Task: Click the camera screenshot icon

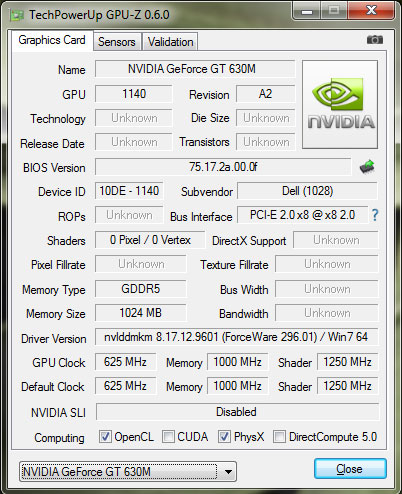Action: [375, 40]
